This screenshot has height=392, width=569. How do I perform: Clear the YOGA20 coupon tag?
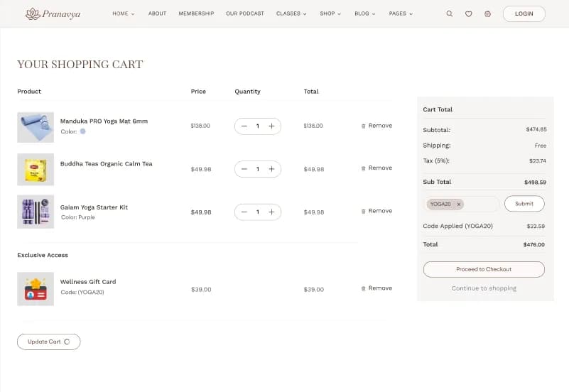click(x=459, y=204)
